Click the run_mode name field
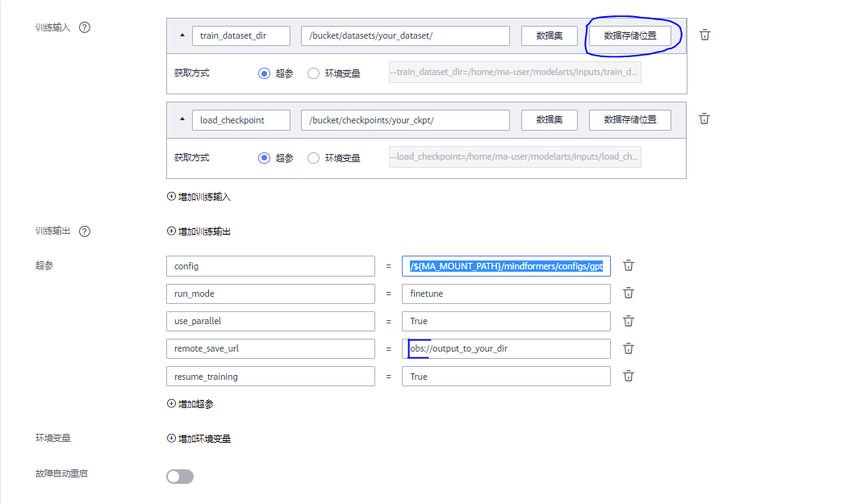Screen dimensions: 865x504 click(x=270, y=294)
